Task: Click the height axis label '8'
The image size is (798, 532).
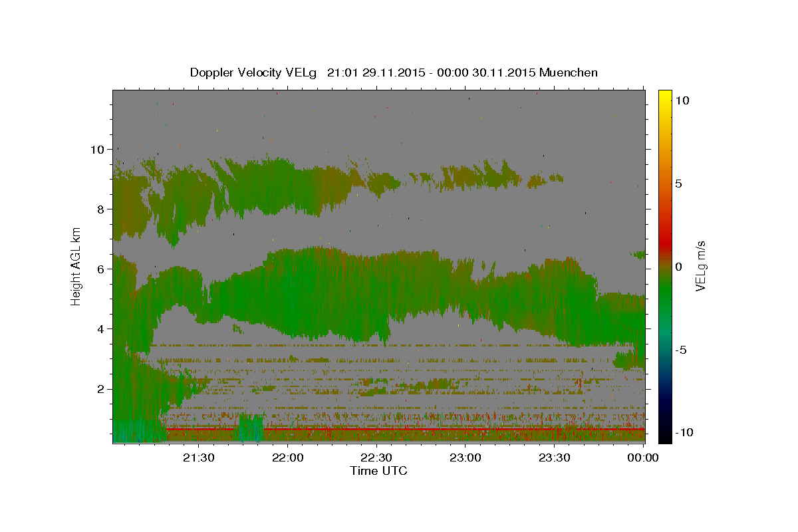Action: click(x=101, y=209)
